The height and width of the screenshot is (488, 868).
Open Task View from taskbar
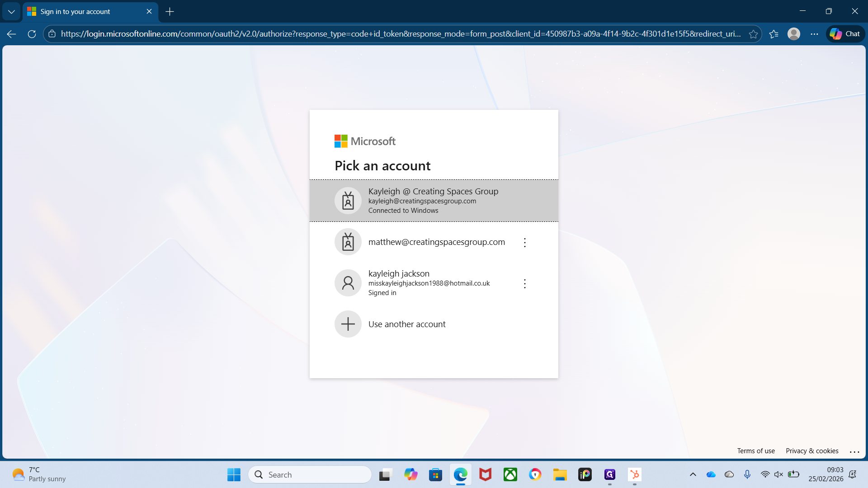click(385, 474)
